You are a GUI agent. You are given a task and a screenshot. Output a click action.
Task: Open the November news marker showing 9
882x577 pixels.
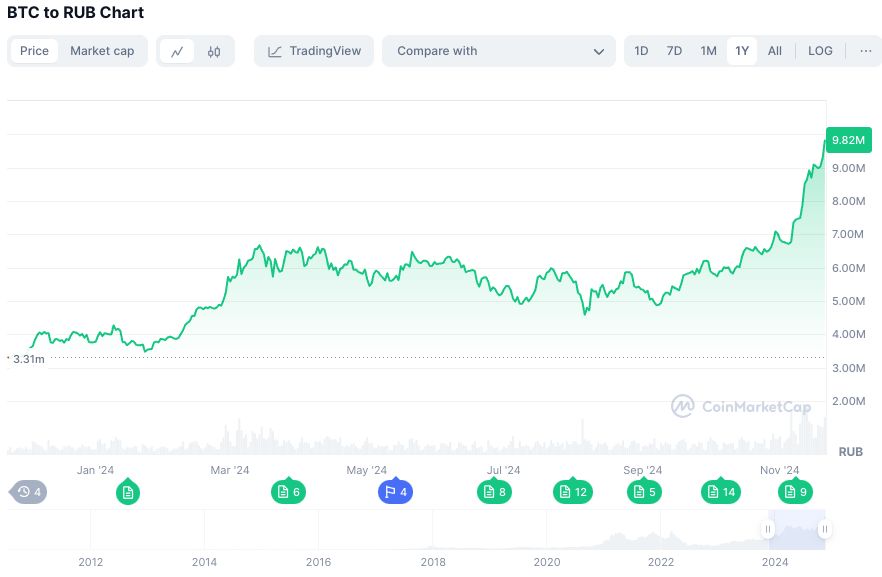coord(796,491)
